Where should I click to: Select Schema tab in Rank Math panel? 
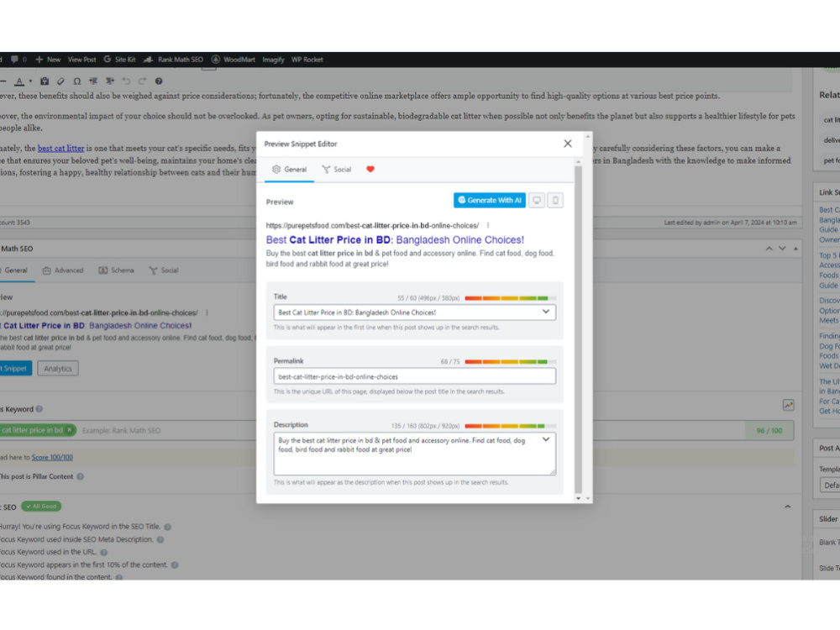pyautogui.click(x=116, y=270)
